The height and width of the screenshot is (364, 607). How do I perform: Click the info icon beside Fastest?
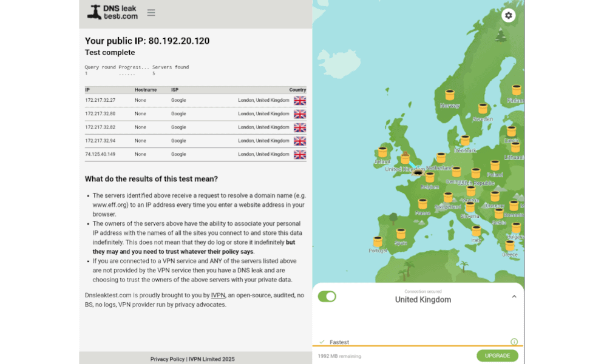click(x=514, y=342)
